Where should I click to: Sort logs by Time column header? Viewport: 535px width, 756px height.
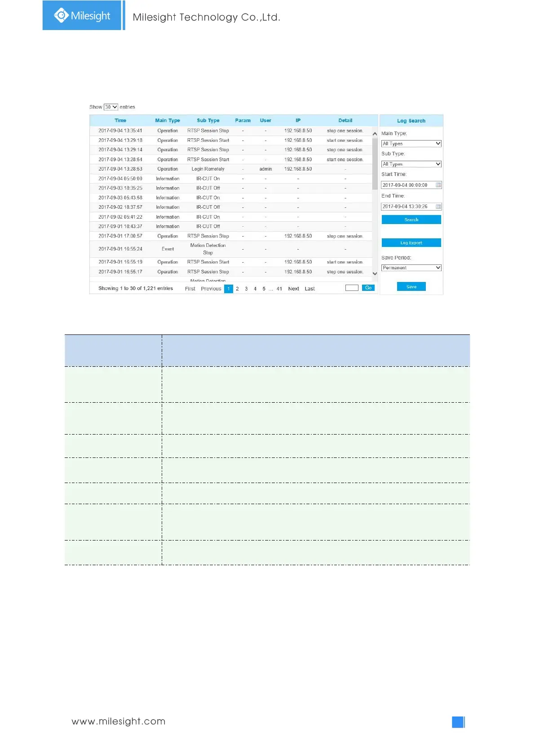[x=120, y=120]
